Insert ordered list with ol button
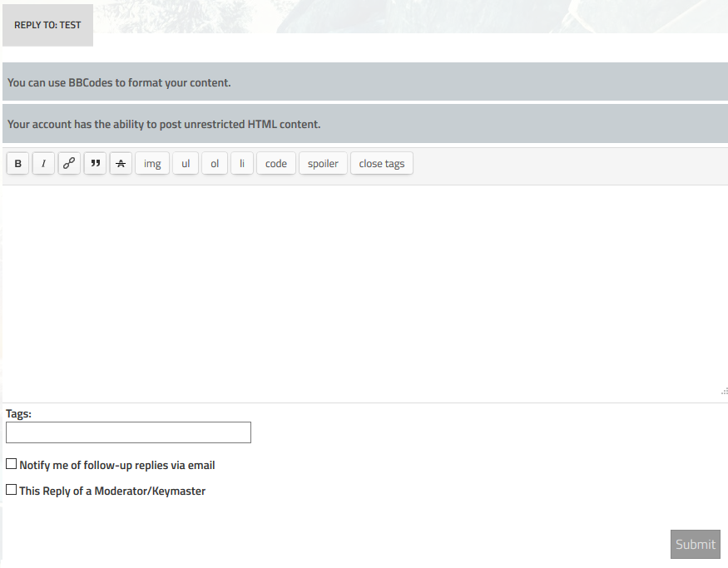This screenshot has height=568, width=728. (x=215, y=164)
